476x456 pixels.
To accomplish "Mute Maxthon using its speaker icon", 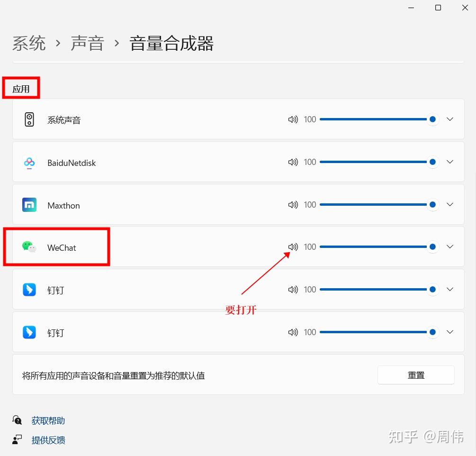I will point(293,204).
